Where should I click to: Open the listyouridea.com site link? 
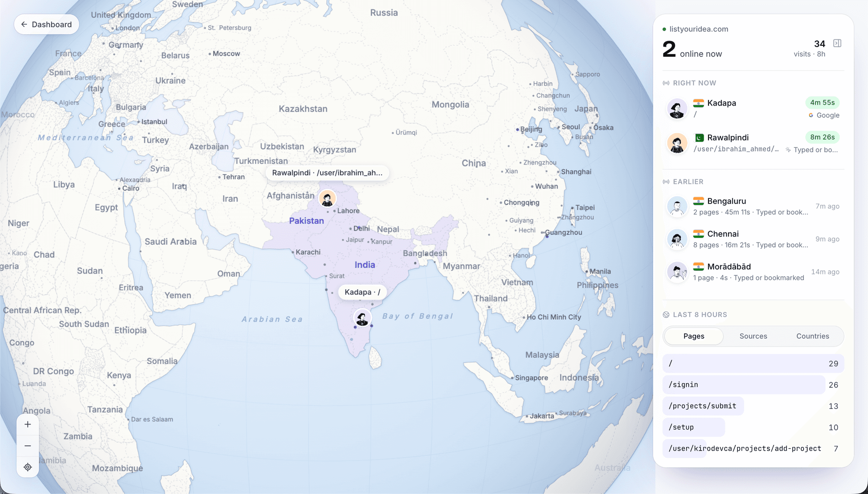point(699,29)
